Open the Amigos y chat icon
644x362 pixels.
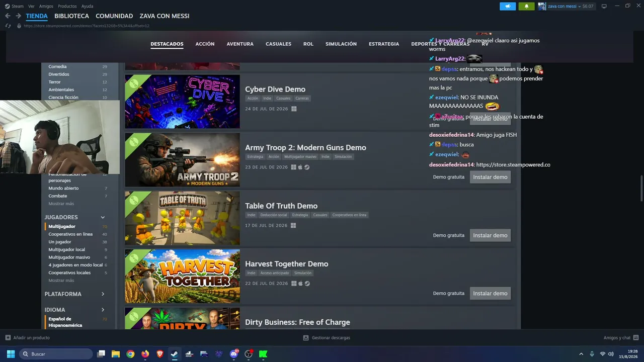(x=636, y=338)
